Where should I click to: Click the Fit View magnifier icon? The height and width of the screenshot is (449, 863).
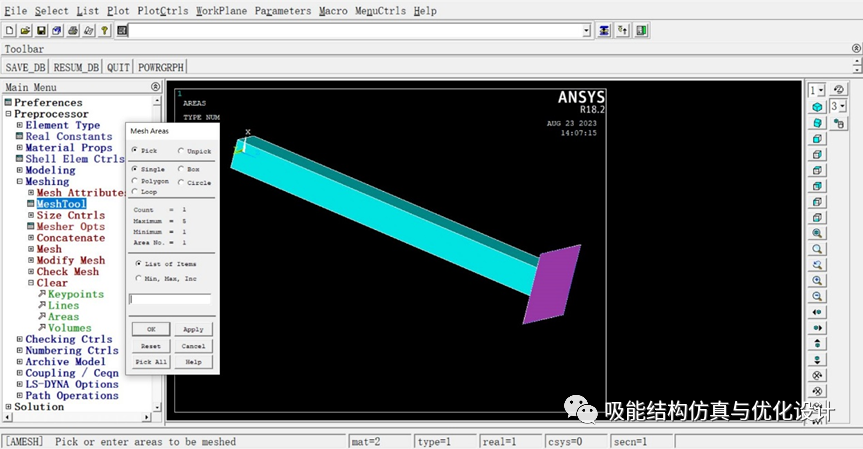click(817, 233)
